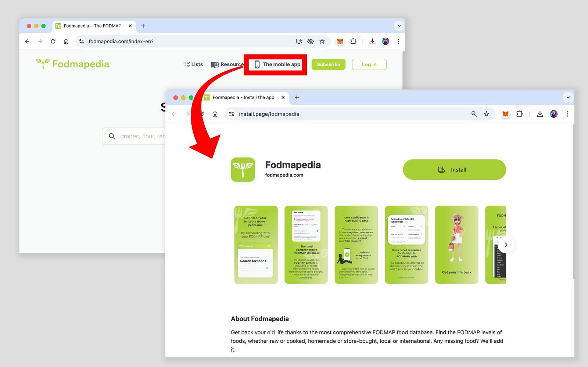Viewport: 588px width, 367px height.
Task: Open downloads in the back browser window
Action: (372, 42)
